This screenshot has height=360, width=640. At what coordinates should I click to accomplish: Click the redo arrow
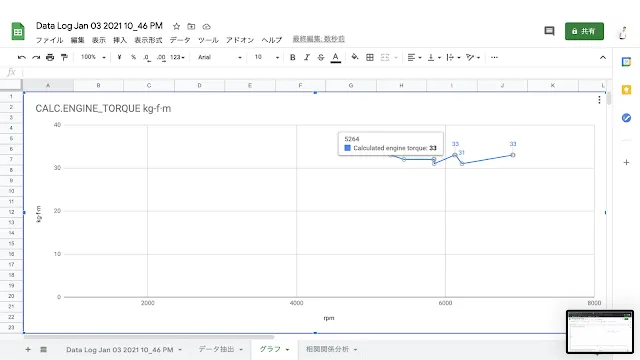[36, 58]
